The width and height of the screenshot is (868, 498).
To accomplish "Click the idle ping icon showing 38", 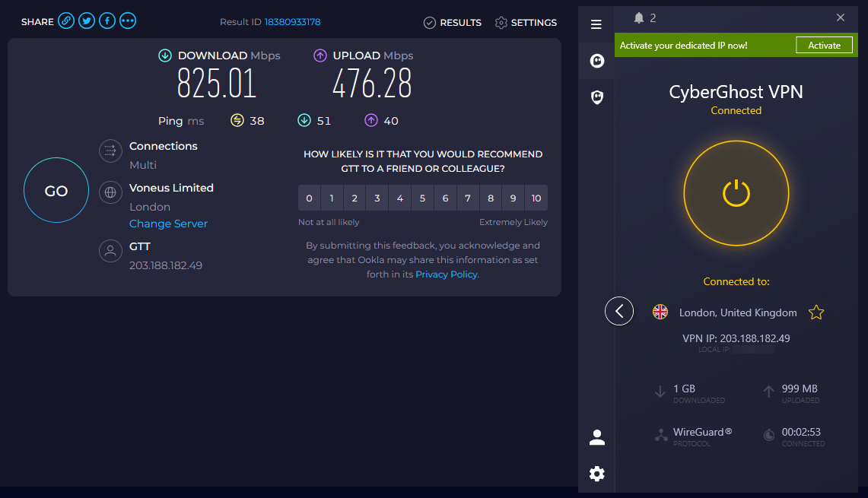I will click(x=237, y=120).
